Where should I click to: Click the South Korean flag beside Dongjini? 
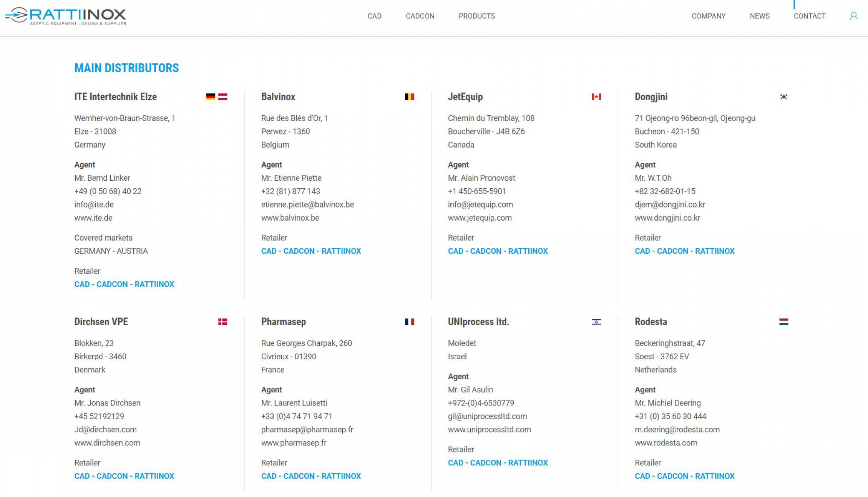[784, 97]
